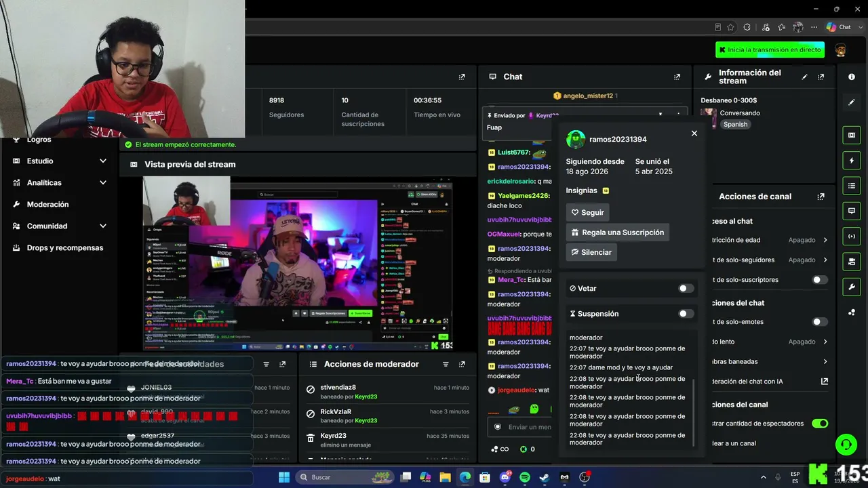This screenshot has width=868, height=488.
Task: Open the green headset support button
Action: coord(846,445)
